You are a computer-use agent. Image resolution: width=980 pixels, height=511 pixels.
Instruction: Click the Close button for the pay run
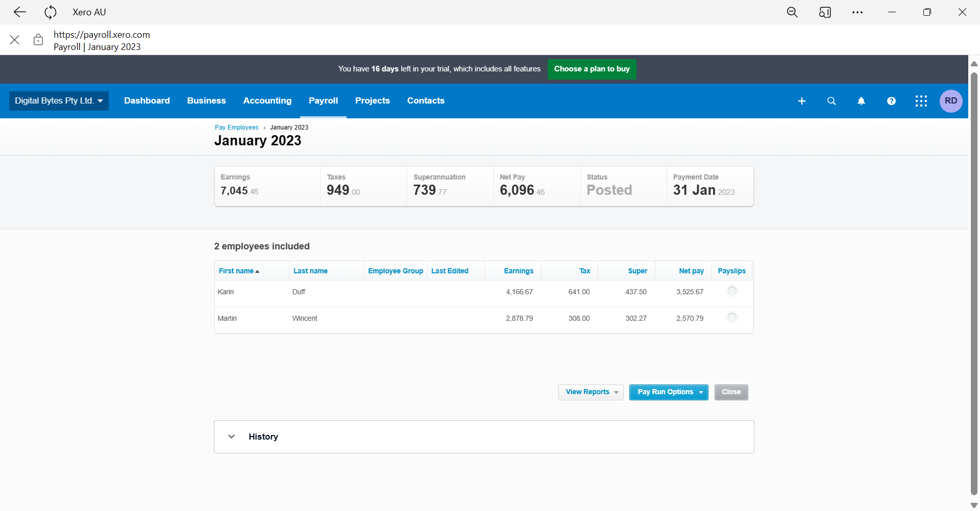pos(731,392)
